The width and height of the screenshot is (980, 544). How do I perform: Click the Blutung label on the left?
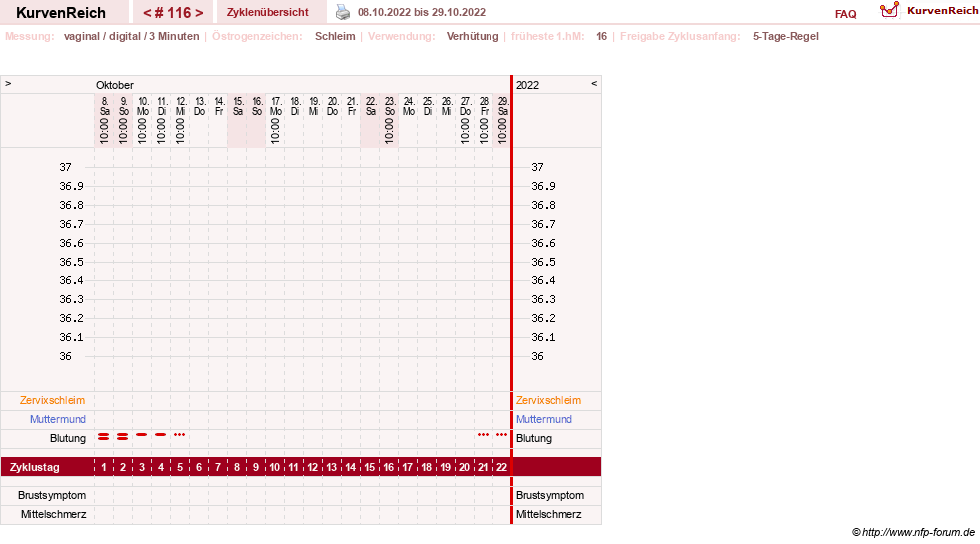(x=68, y=438)
